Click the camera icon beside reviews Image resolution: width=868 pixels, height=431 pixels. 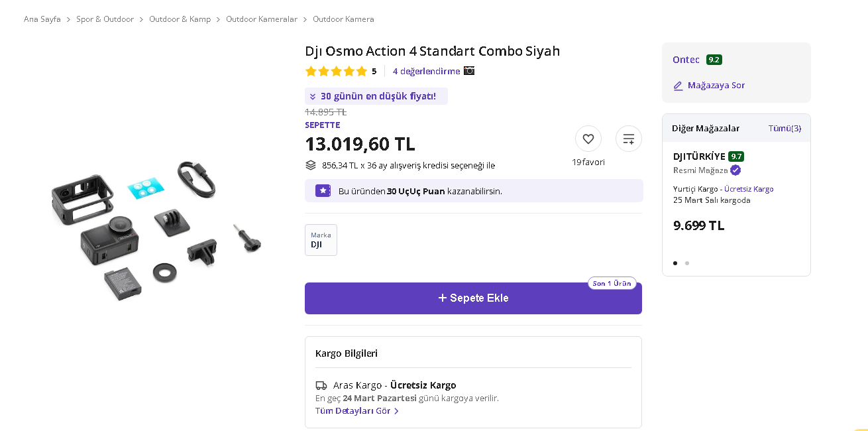coord(469,71)
